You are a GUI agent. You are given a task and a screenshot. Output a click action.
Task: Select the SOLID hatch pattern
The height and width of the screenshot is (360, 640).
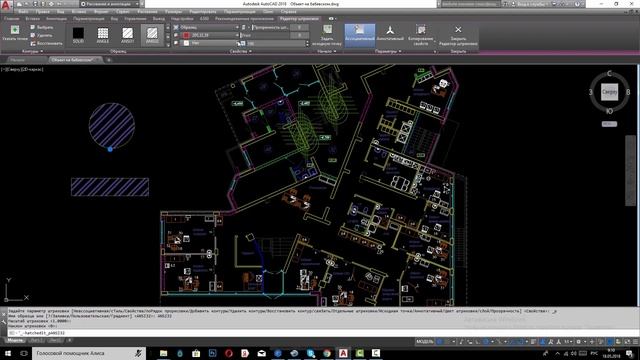tap(78, 34)
